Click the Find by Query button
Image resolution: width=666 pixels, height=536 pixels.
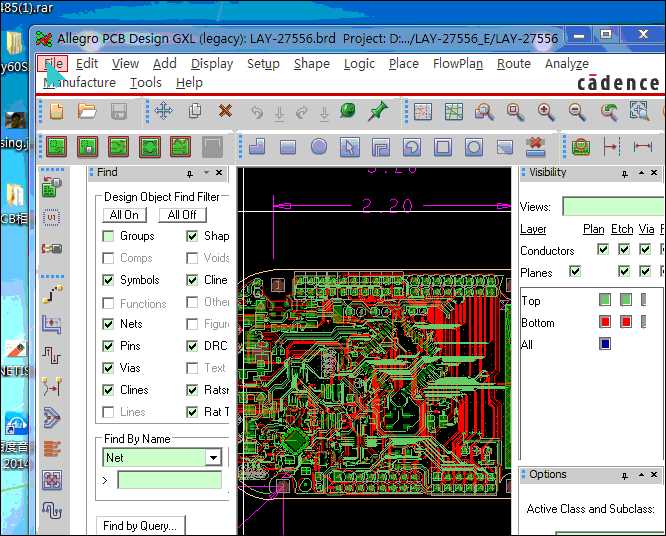click(141, 526)
